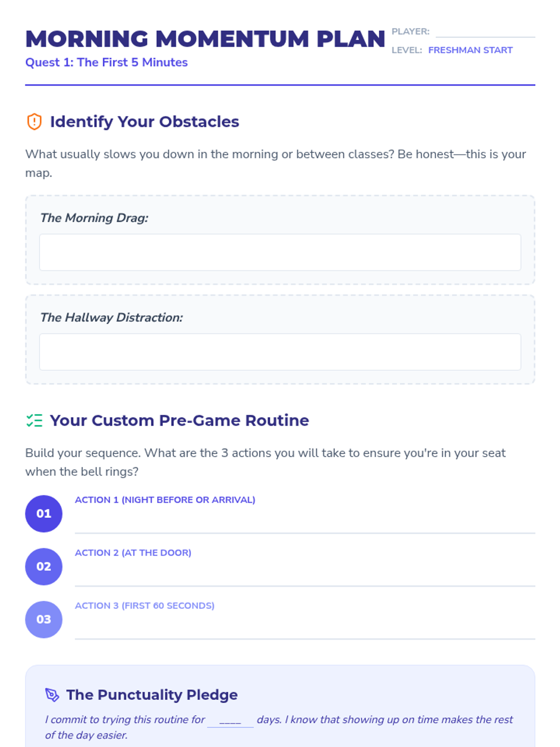Image resolution: width=560 pixels, height=747 pixels.
Task: Click the pledge days blank
Action: pyautogui.click(x=230, y=720)
